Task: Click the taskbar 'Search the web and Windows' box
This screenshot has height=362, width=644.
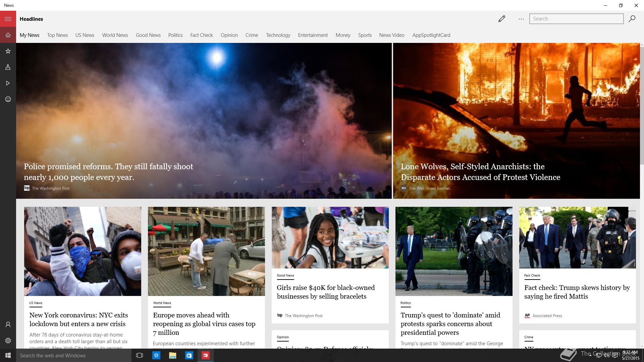Action: 74,355
